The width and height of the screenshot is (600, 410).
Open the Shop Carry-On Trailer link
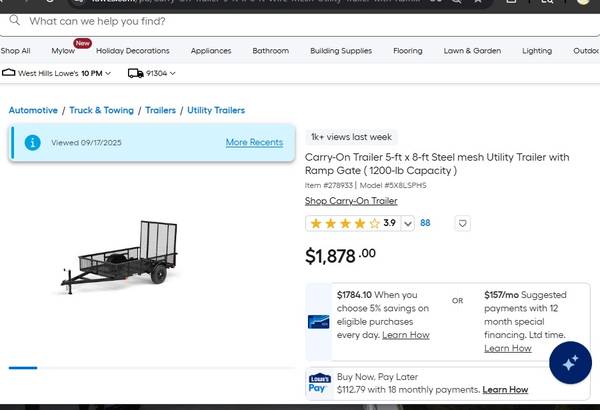pos(350,201)
